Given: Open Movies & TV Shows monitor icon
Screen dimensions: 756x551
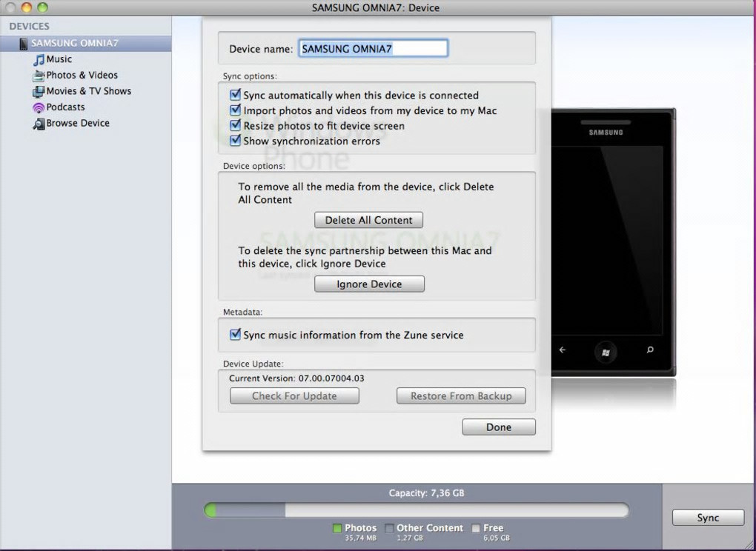Looking at the screenshot, I should 39,92.
